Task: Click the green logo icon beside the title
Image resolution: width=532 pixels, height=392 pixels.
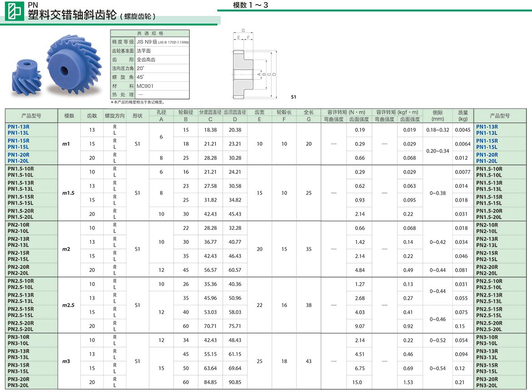Action: pyautogui.click(x=13, y=11)
